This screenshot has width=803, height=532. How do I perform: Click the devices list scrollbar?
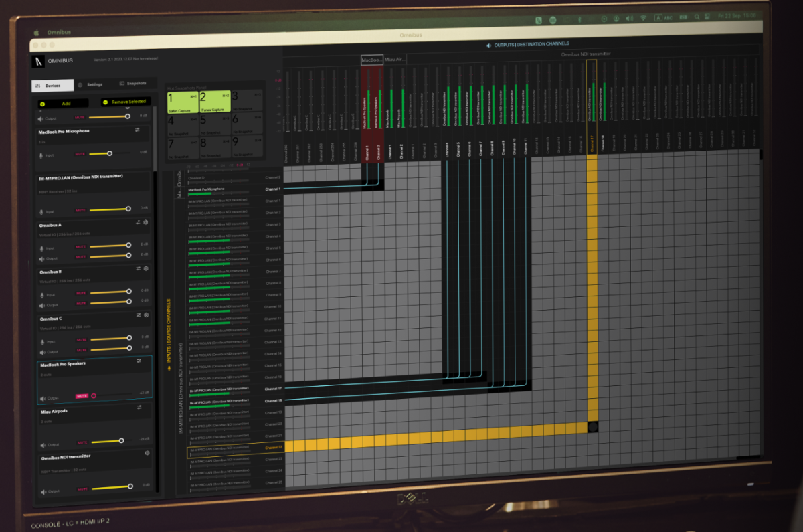tap(155, 139)
